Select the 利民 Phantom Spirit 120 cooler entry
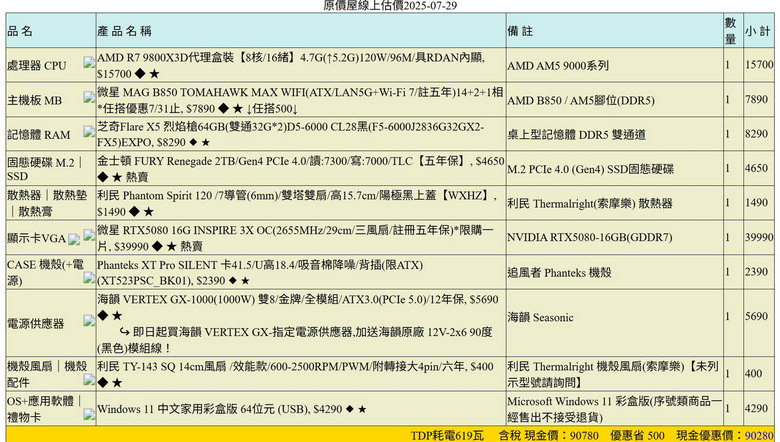The image size is (780, 442). tap(297, 203)
